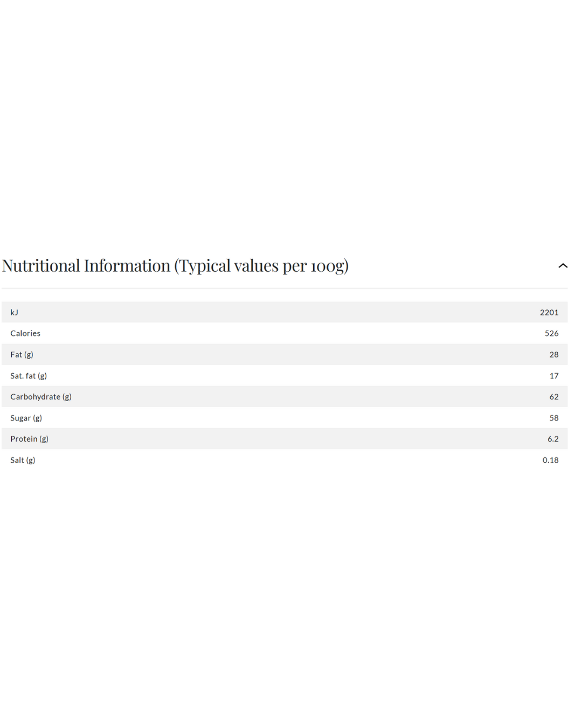Image resolution: width=582 pixels, height=728 pixels.
Task: Click the Calories value 526
Action: coord(551,333)
